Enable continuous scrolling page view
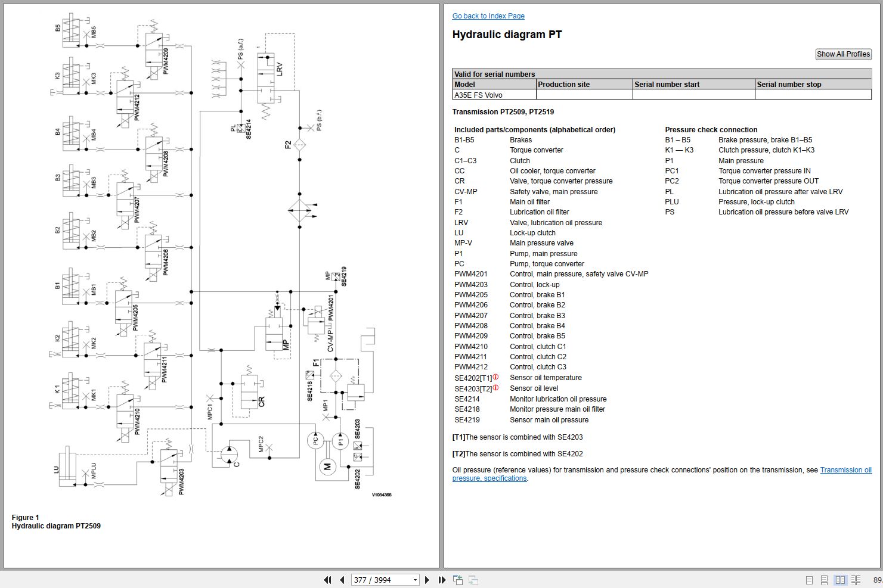Image resolution: width=883 pixels, height=588 pixels. tap(824, 580)
